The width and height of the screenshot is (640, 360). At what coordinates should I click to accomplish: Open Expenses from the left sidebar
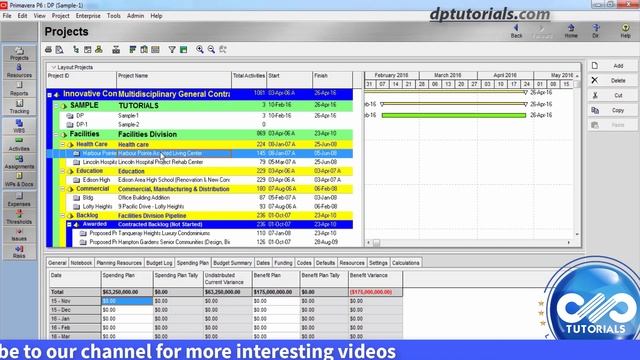(x=19, y=199)
